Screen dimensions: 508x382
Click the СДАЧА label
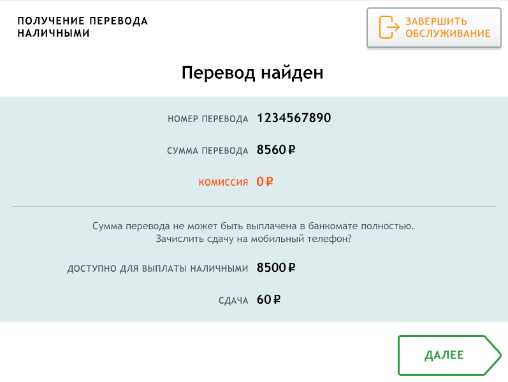click(233, 301)
